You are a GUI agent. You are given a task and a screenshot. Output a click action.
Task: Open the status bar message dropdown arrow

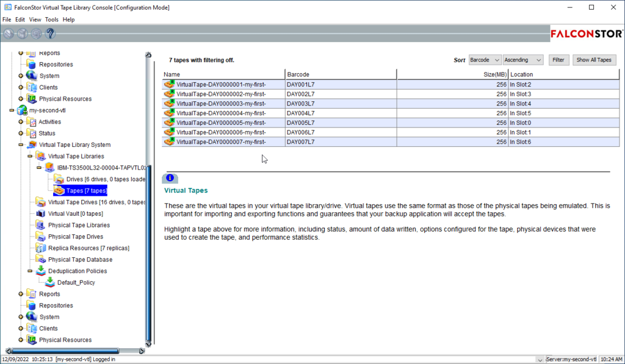540,360
